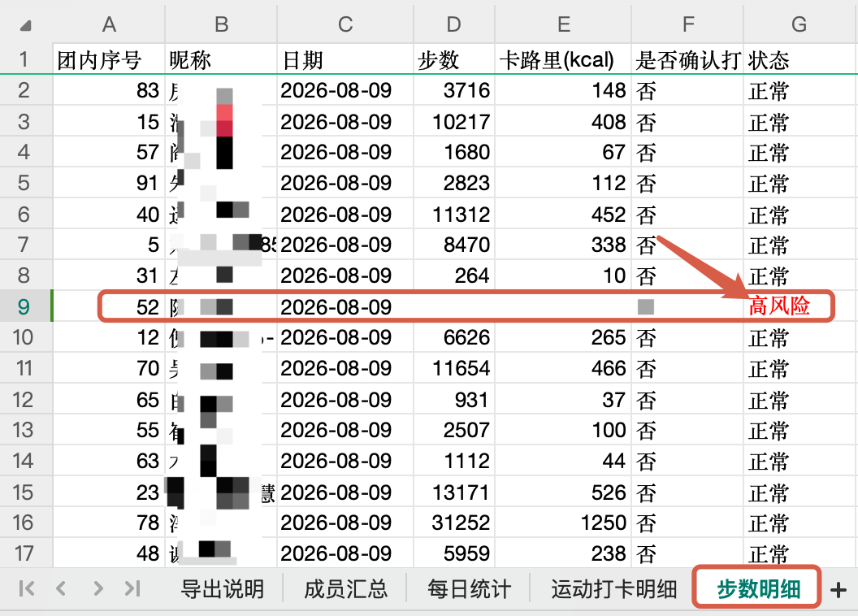858x616 pixels.
Task: Select step count cell 931
Action: pos(453,399)
